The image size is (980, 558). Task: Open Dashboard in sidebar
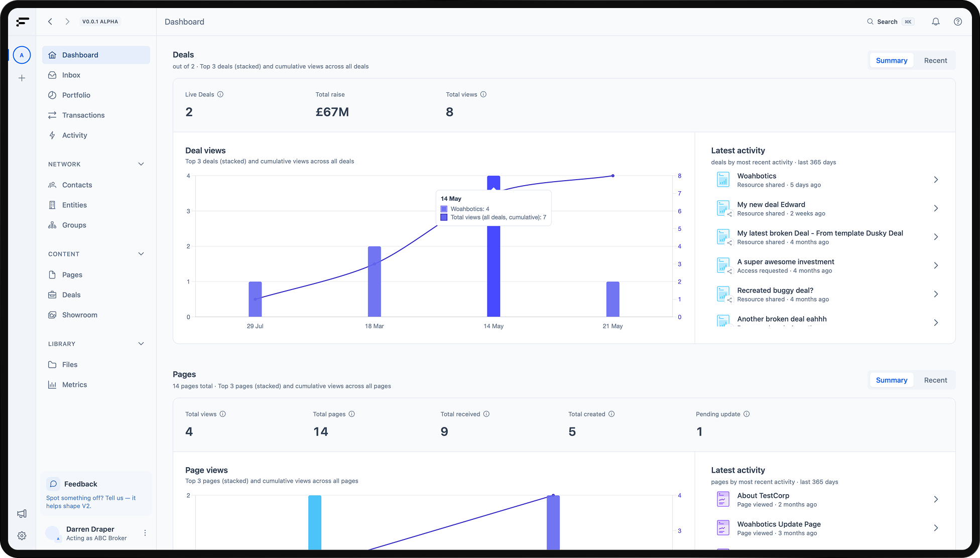pos(96,55)
